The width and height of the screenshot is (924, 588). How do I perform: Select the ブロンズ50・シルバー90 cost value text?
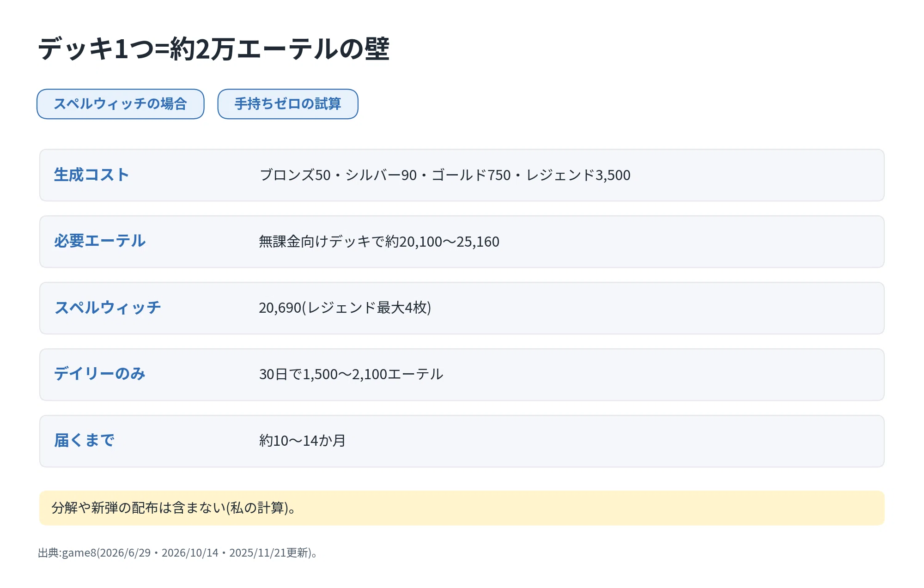338,176
